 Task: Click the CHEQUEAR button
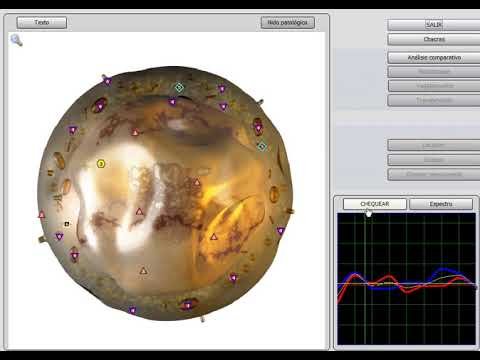pyautogui.click(x=375, y=204)
